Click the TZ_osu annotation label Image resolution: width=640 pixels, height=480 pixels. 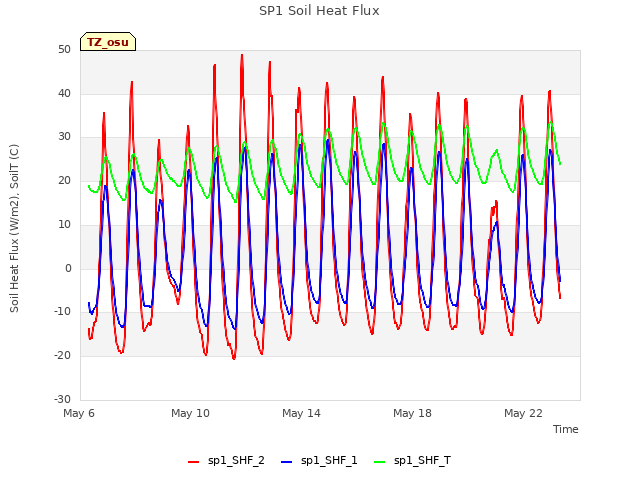[108, 42]
